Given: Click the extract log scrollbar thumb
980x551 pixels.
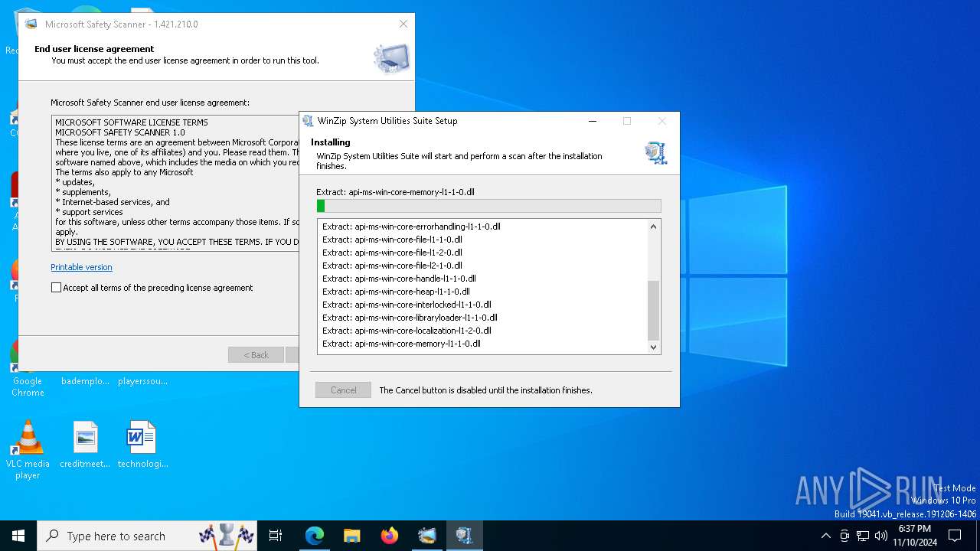Looking at the screenshot, I should pos(653,310).
